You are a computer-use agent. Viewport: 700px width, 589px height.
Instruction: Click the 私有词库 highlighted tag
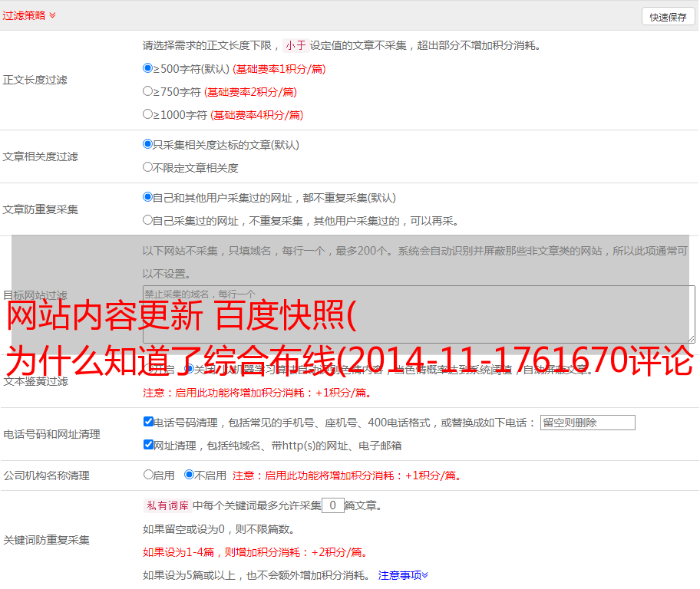pos(168,505)
